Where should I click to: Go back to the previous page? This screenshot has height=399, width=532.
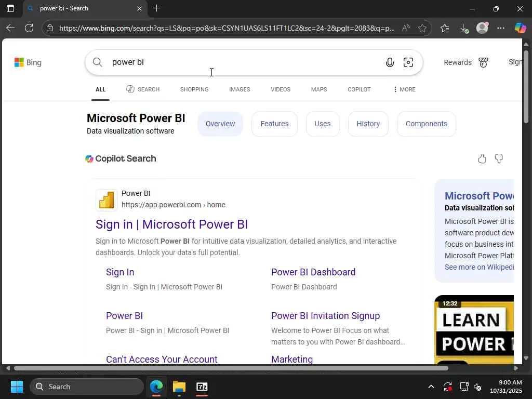pyautogui.click(x=10, y=28)
